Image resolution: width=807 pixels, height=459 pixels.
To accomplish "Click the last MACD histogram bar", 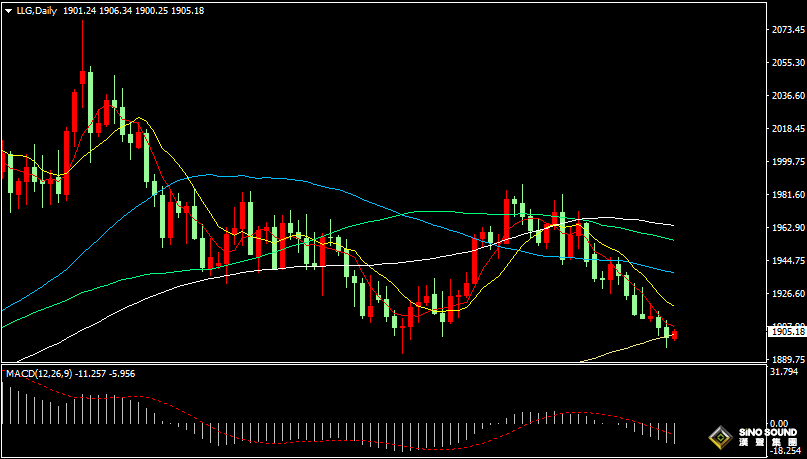I will click(x=675, y=432).
